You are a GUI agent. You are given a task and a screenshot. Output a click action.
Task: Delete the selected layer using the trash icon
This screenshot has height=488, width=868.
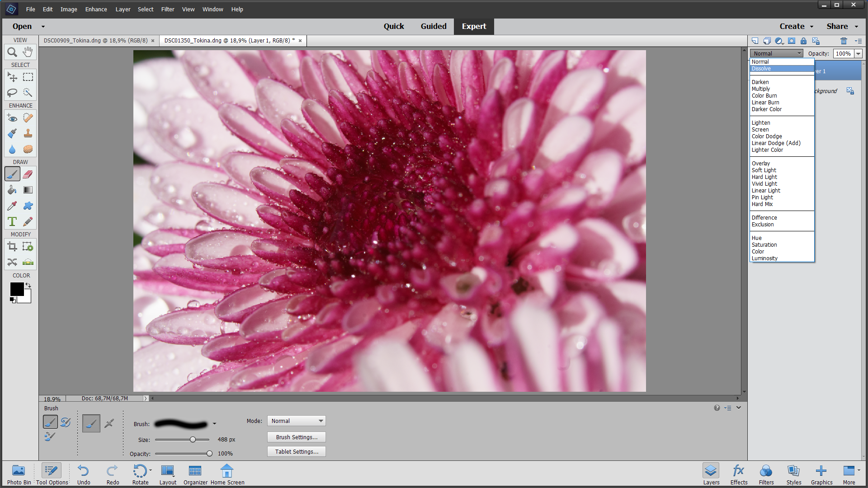(x=843, y=41)
